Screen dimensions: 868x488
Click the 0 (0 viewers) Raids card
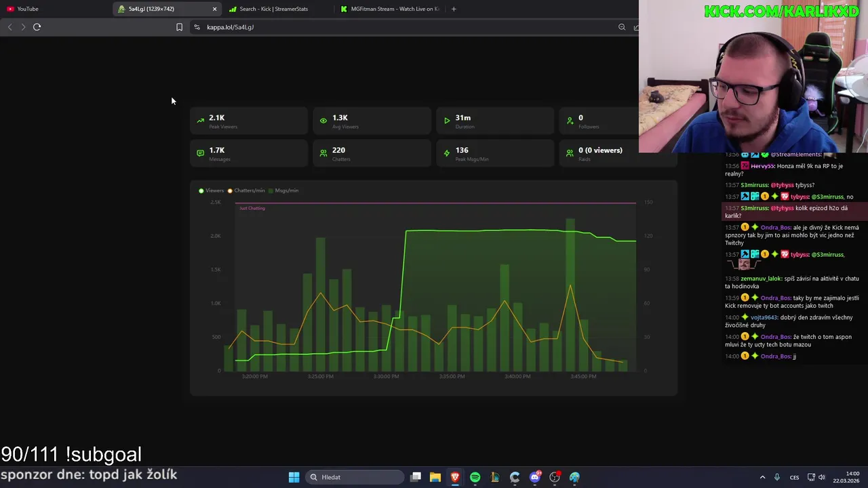tap(618, 153)
